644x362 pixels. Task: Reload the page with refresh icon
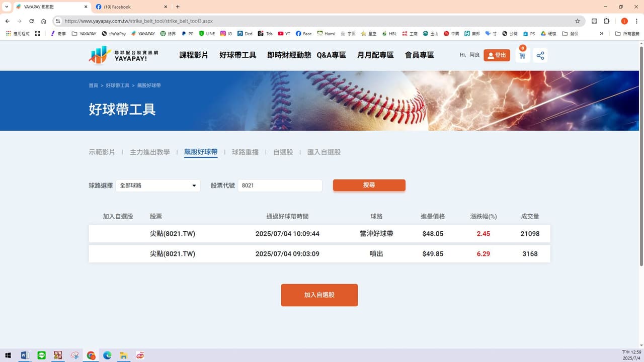click(x=31, y=21)
